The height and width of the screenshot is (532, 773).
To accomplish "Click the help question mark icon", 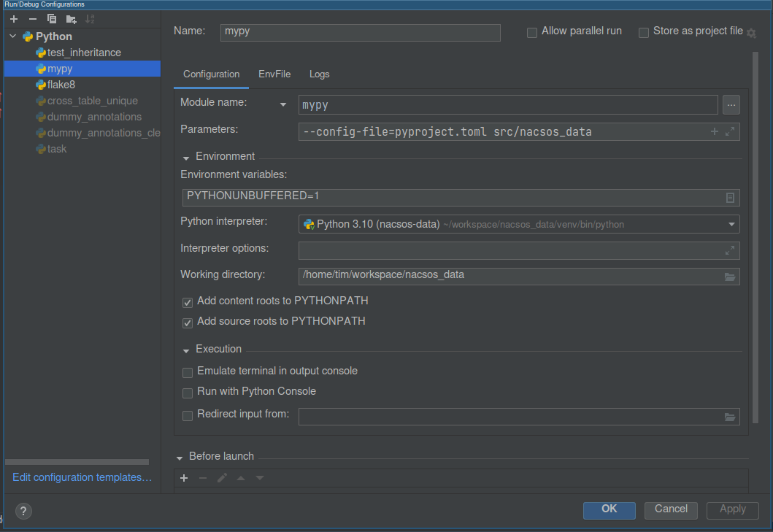I will click(23, 511).
